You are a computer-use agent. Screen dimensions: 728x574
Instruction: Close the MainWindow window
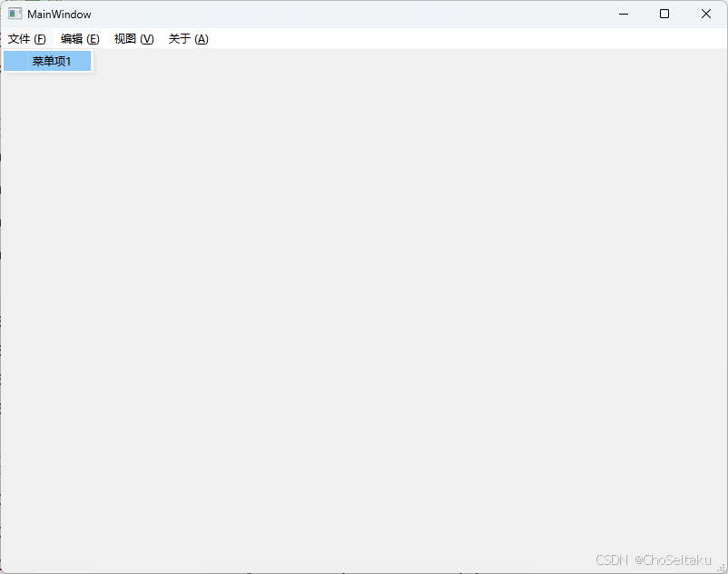[x=705, y=14]
